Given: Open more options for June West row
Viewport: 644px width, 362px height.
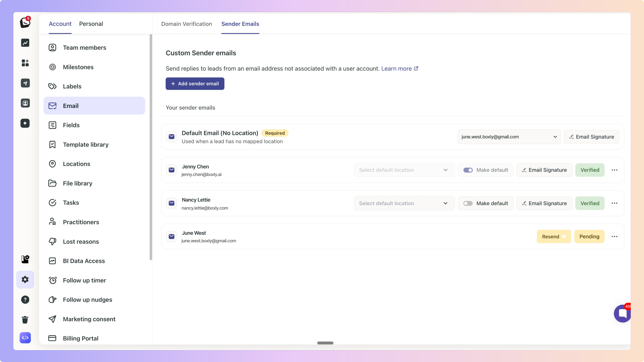Looking at the screenshot, I should 614,236.
